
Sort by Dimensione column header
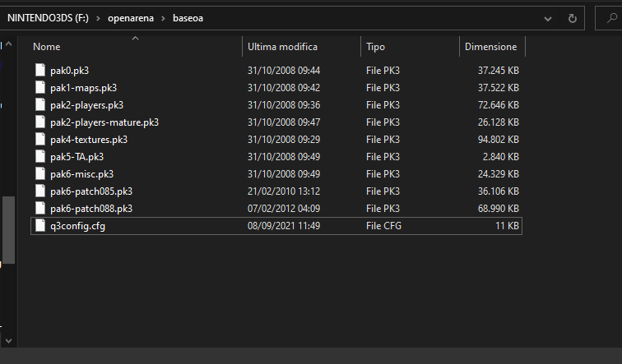[x=492, y=47]
